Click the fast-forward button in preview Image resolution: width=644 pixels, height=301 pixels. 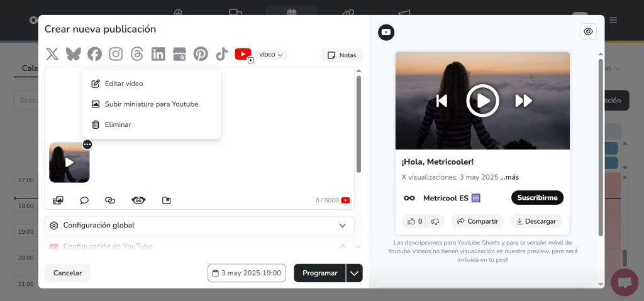[524, 101]
